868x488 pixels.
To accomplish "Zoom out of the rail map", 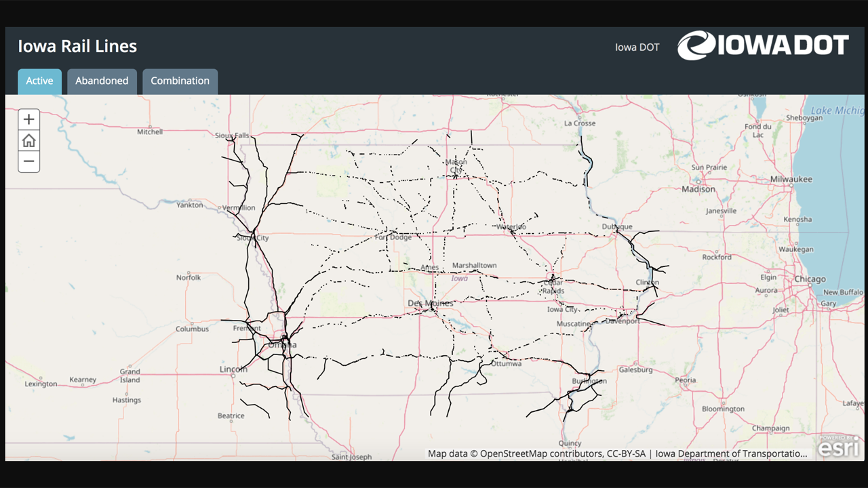I will coord(28,161).
